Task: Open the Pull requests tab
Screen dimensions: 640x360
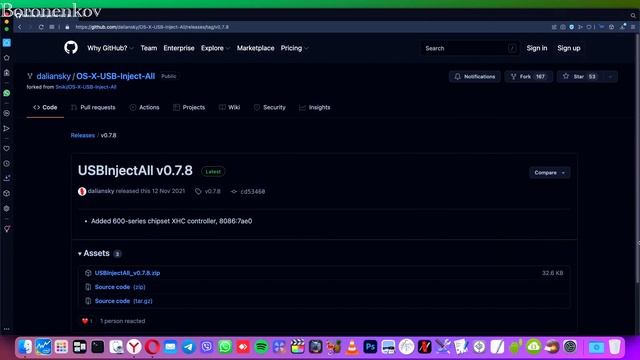Action: click(93, 107)
